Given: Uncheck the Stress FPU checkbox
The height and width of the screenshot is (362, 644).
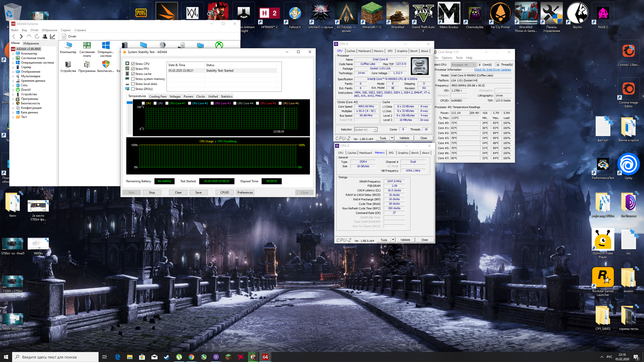Looking at the screenshot, I should pos(133,69).
